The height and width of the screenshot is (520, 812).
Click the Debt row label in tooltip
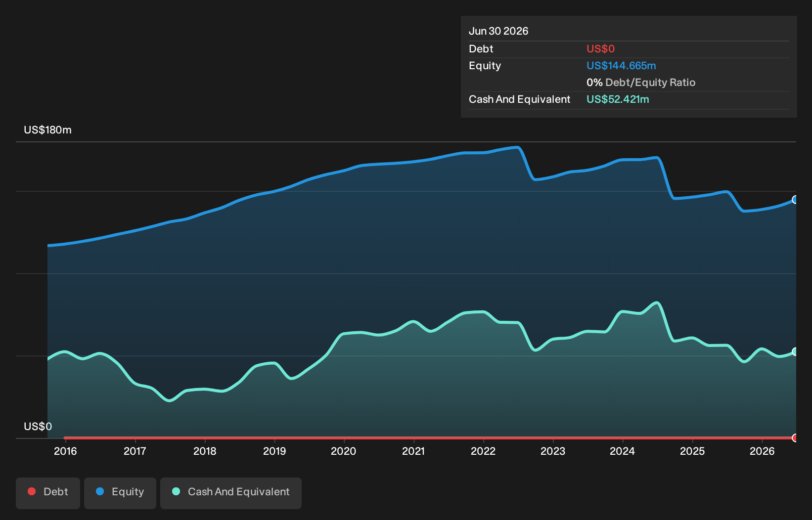481,49
